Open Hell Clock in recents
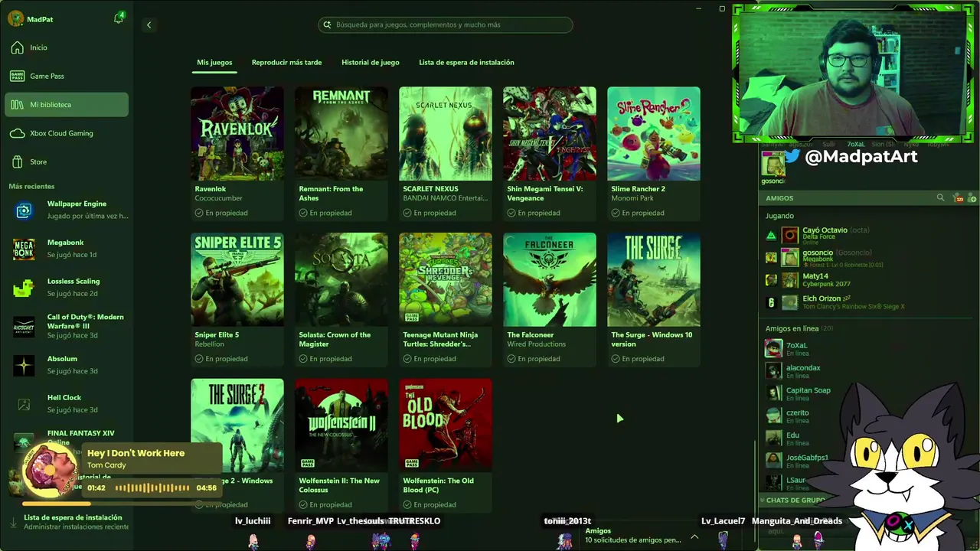 click(x=67, y=403)
